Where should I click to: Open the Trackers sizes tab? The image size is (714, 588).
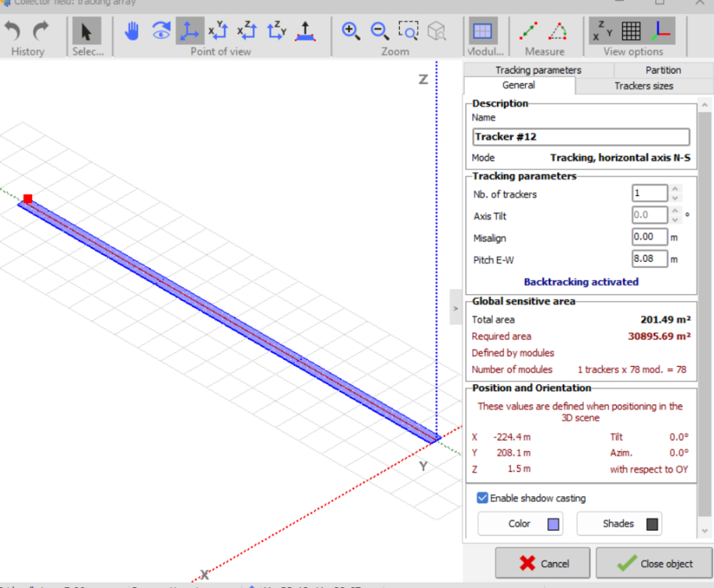pyautogui.click(x=643, y=85)
